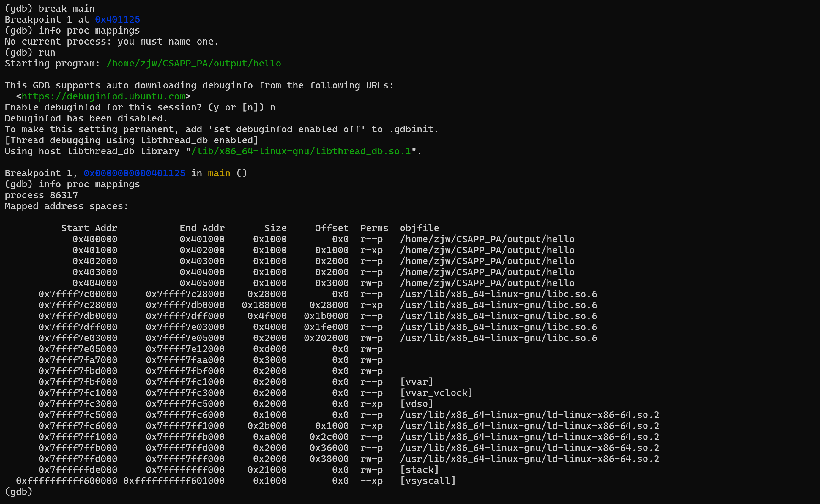Click start address 0x7ffff7c00000
This screenshot has height=504, width=820.
[x=78, y=294]
